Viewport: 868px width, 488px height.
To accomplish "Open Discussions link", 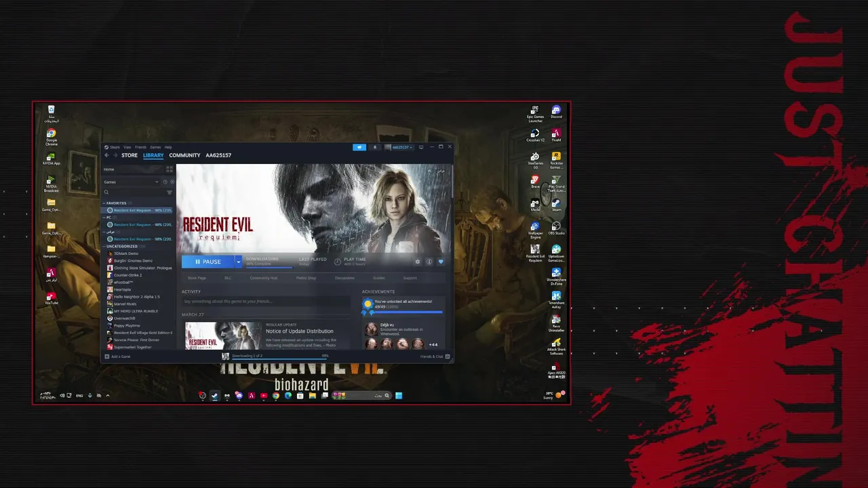I will tap(344, 278).
